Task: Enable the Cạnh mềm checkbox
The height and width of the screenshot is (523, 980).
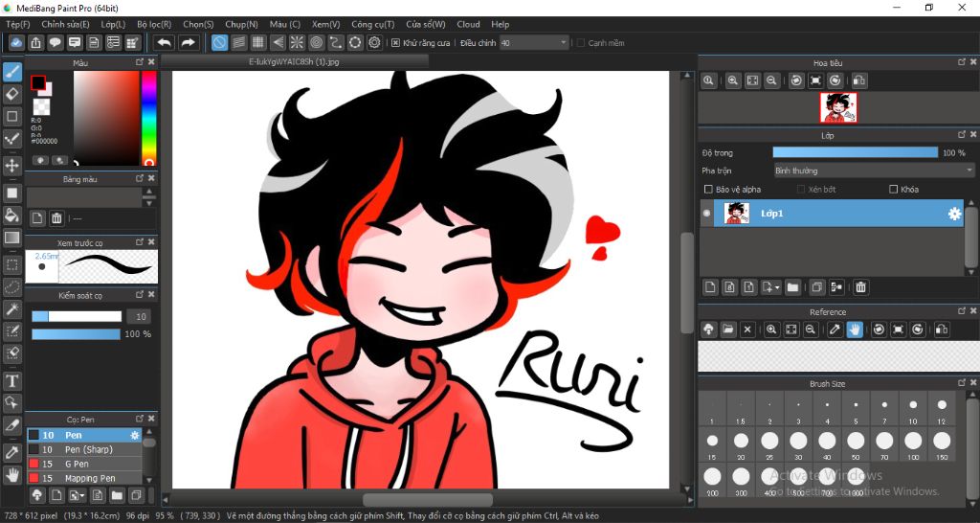Action: pyautogui.click(x=581, y=43)
